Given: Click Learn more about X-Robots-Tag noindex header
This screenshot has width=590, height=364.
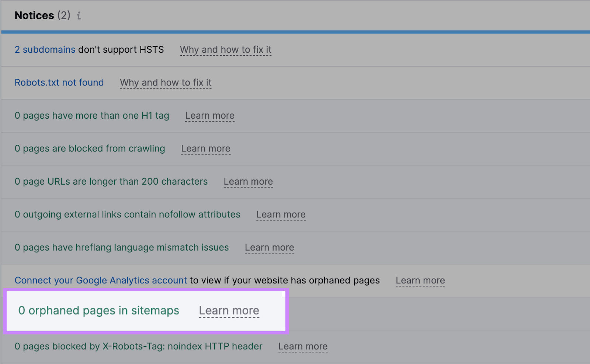Looking at the screenshot, I should (x=303, y=346).
